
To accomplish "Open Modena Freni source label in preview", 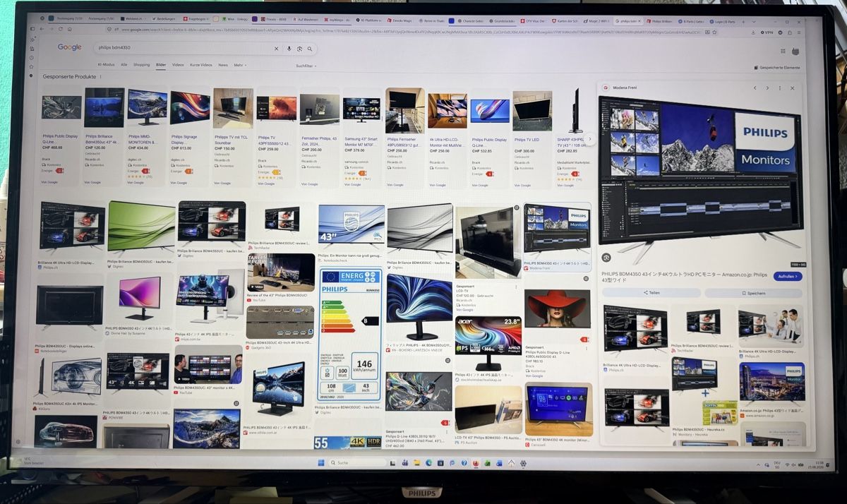I will click(x=625, y=88).
